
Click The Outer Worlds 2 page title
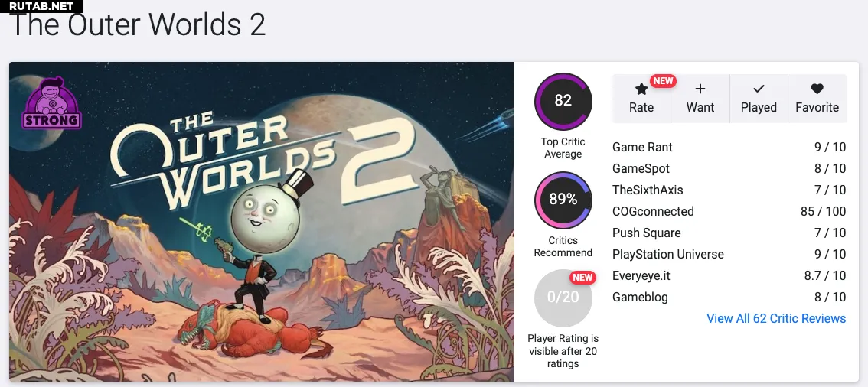tap(138, 26)
